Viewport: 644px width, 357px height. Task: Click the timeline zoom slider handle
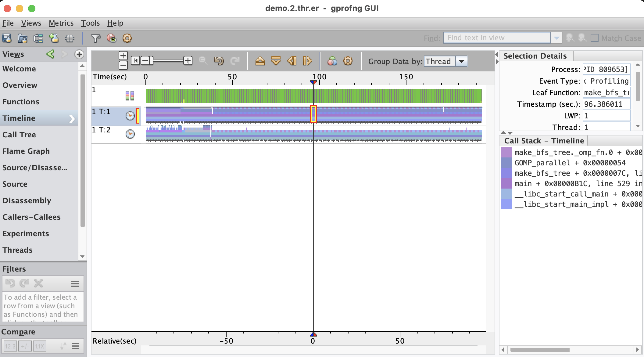coord(151,61)
